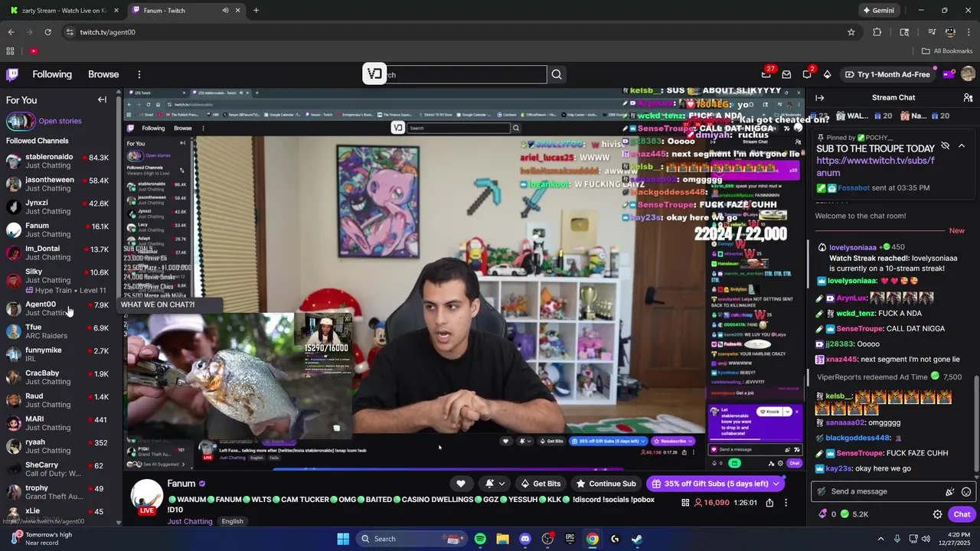
Task: Go to the Following page
Action: pos(52,74)
